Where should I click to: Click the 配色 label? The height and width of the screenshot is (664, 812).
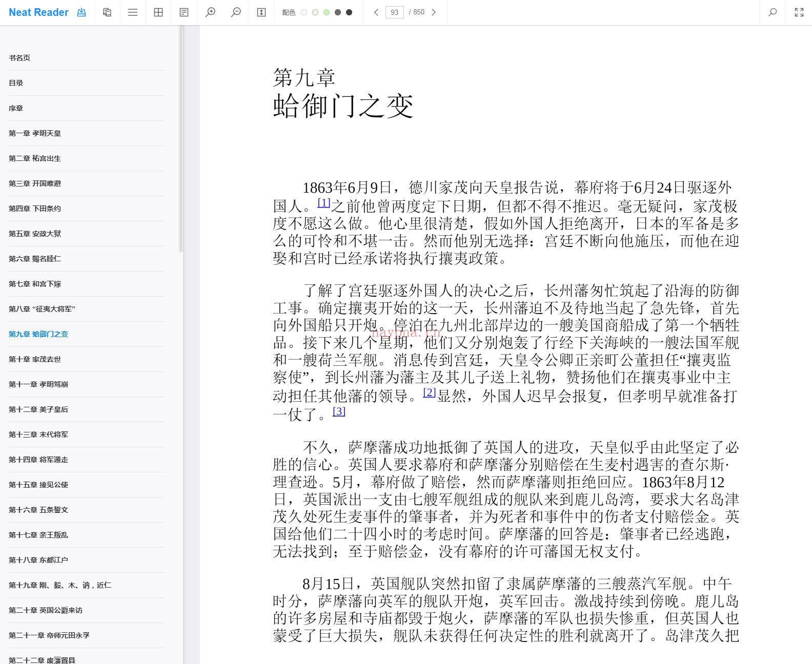289,12
